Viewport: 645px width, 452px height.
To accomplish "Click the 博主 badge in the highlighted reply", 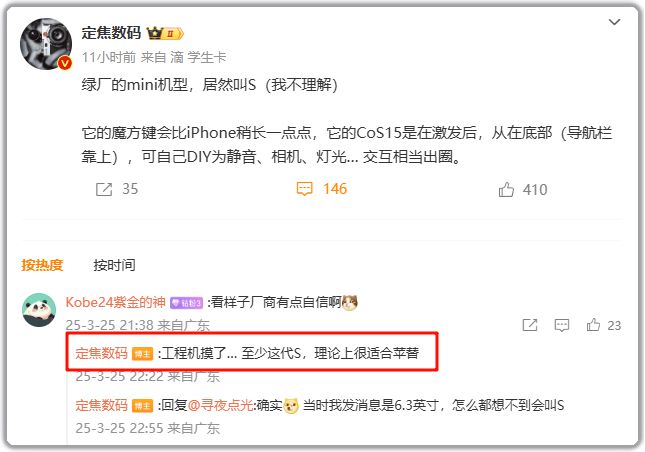I will [142, 354].
